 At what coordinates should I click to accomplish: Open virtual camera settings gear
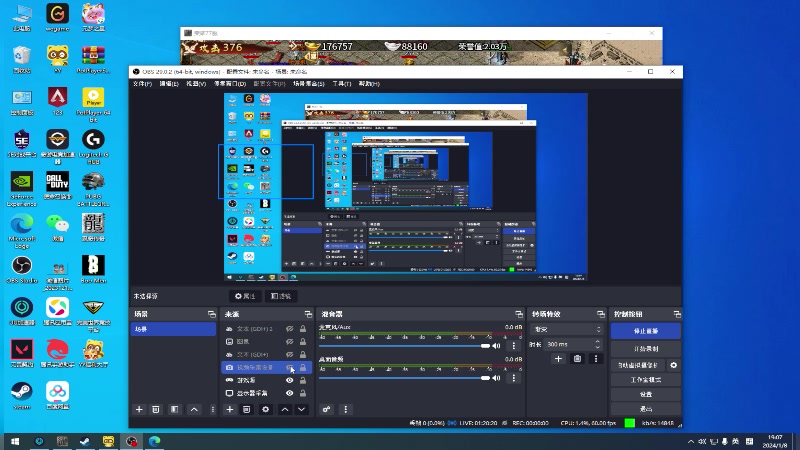pyautogui.click(x=673, y=365)
